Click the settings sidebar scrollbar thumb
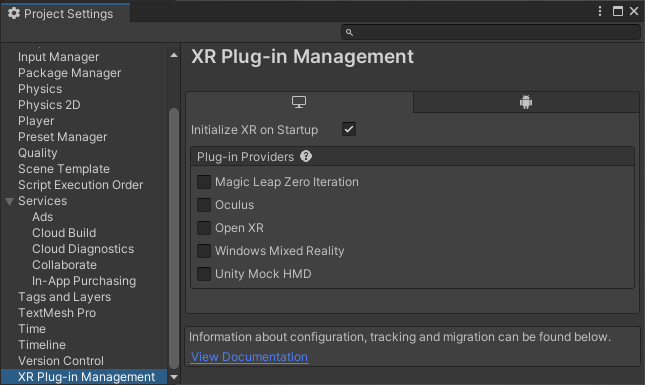Image resolution: width=645 pixels, height=385 pixels. pos(174,239)
